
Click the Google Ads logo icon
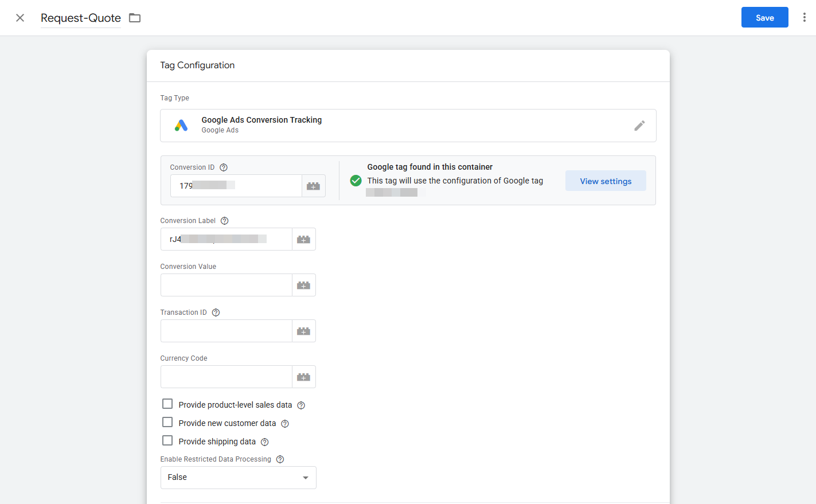[181, 126]
